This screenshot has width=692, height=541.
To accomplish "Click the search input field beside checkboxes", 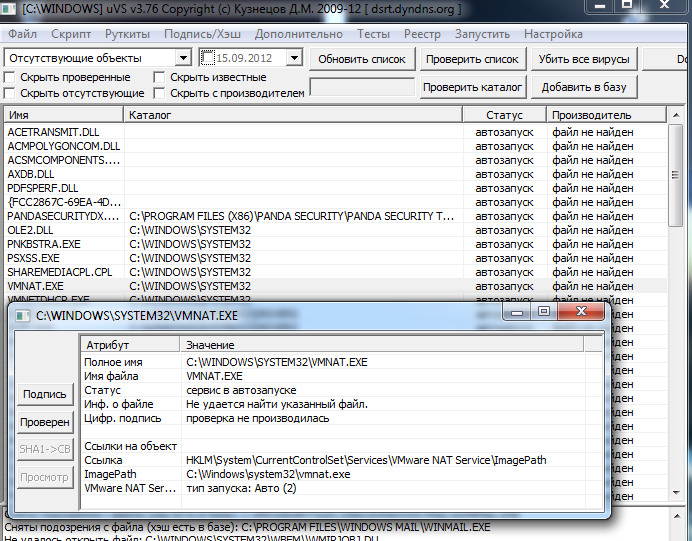I will [362, 87].
